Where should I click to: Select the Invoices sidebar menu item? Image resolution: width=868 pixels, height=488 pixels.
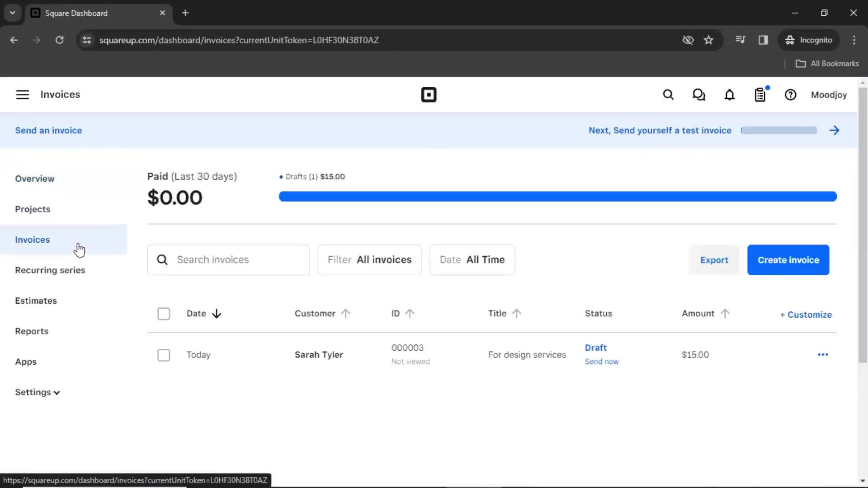pyautogui.click(x=33, y=239)
